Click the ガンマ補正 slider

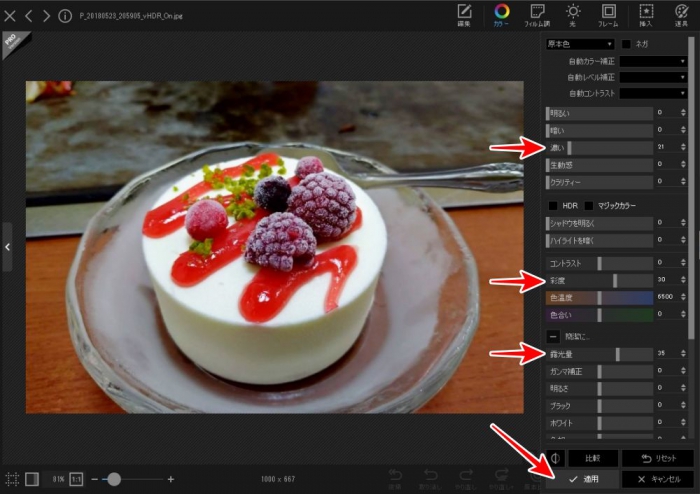pos(599,371)
